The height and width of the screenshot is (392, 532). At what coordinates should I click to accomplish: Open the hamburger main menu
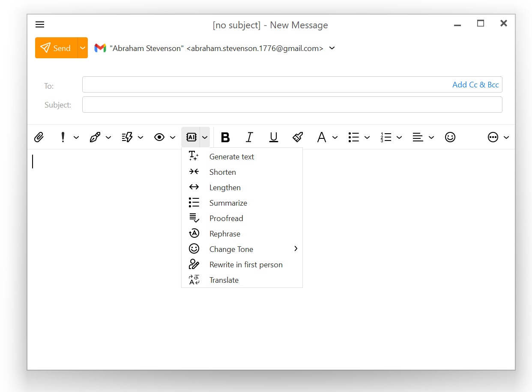(x=40, y=24)
